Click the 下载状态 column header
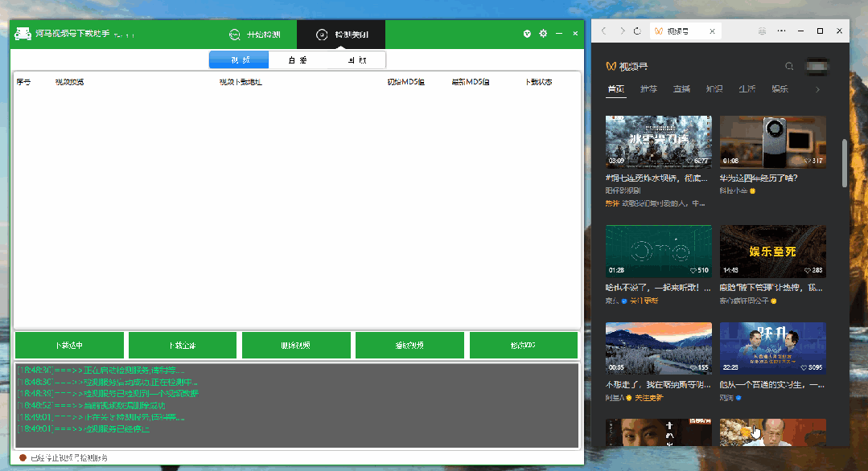Viewport: 868px width, 471px height. pos(539,82)
